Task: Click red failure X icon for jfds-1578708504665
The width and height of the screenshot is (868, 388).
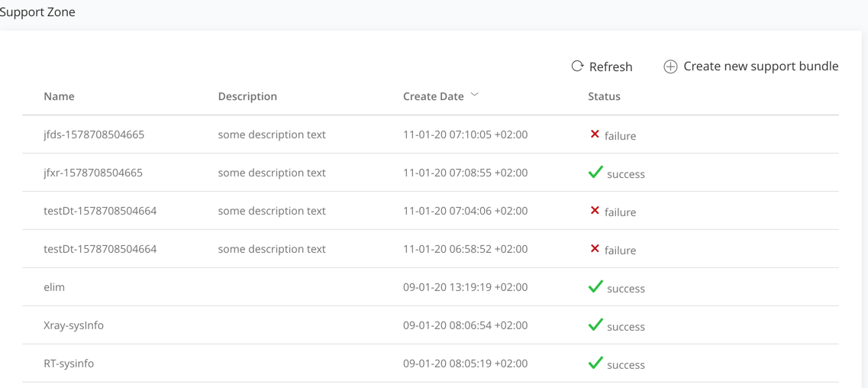Action: (595, 134)
